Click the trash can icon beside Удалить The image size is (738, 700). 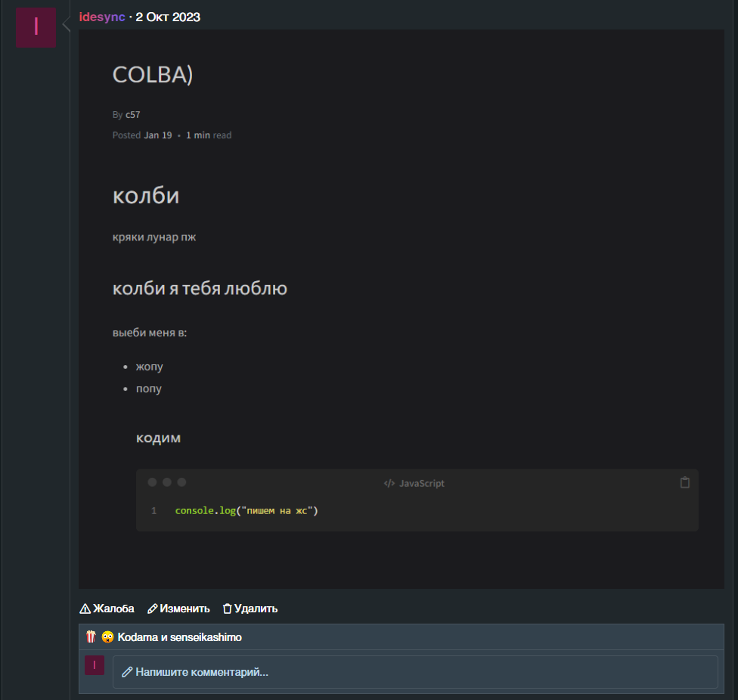(227, 609)
